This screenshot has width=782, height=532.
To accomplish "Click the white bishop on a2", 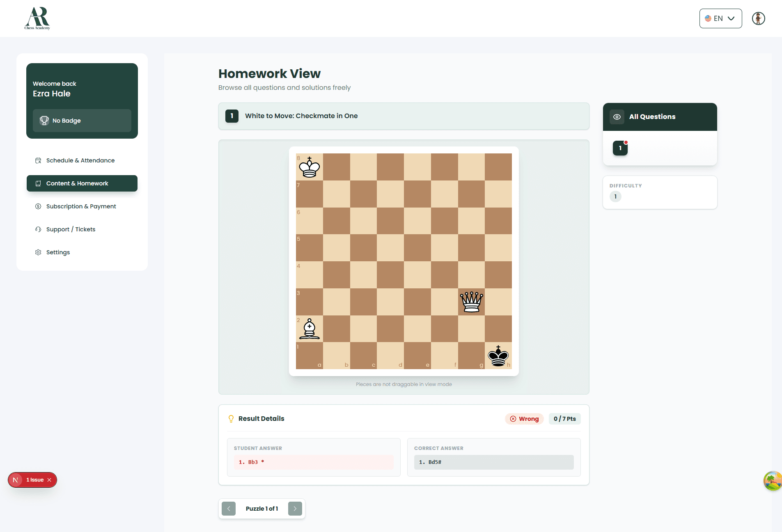I will [310, 329].
